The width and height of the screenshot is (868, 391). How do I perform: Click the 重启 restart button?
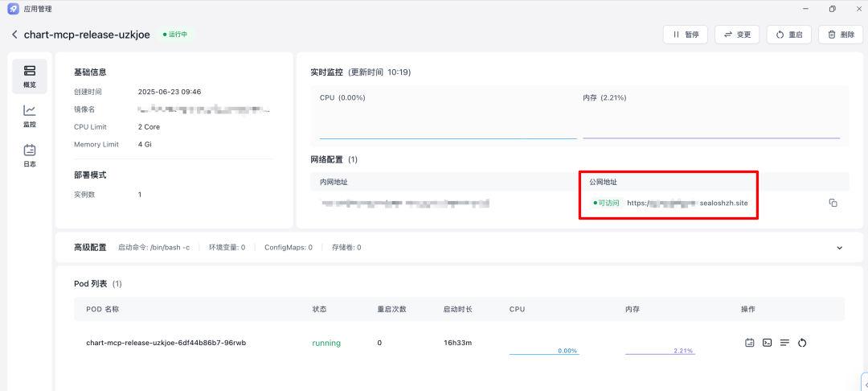[x=789, y=35]
